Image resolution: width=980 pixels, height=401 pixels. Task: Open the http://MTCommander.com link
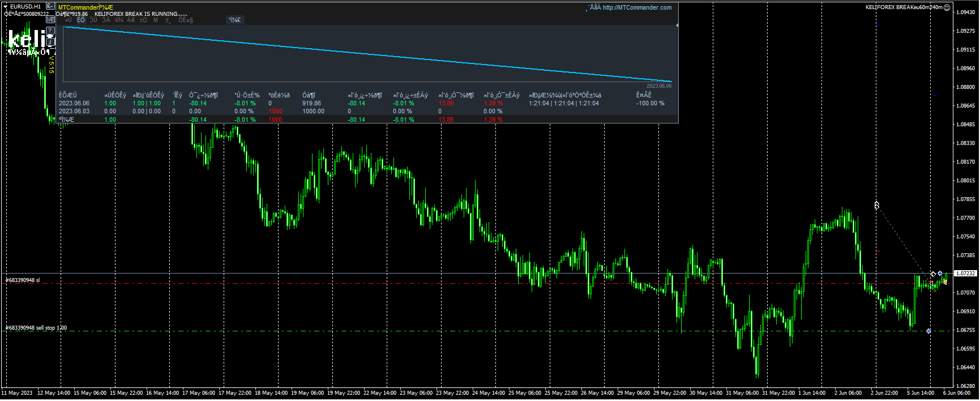pos(637,7)
